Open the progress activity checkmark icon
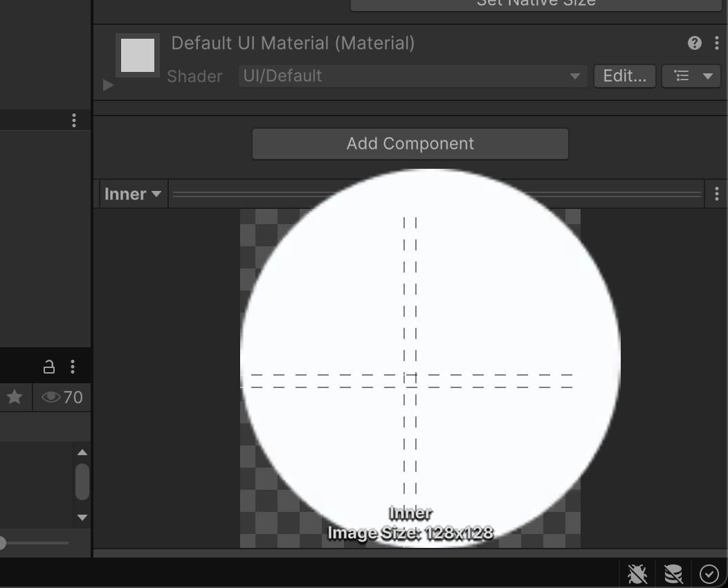 (x=708, y=573)
